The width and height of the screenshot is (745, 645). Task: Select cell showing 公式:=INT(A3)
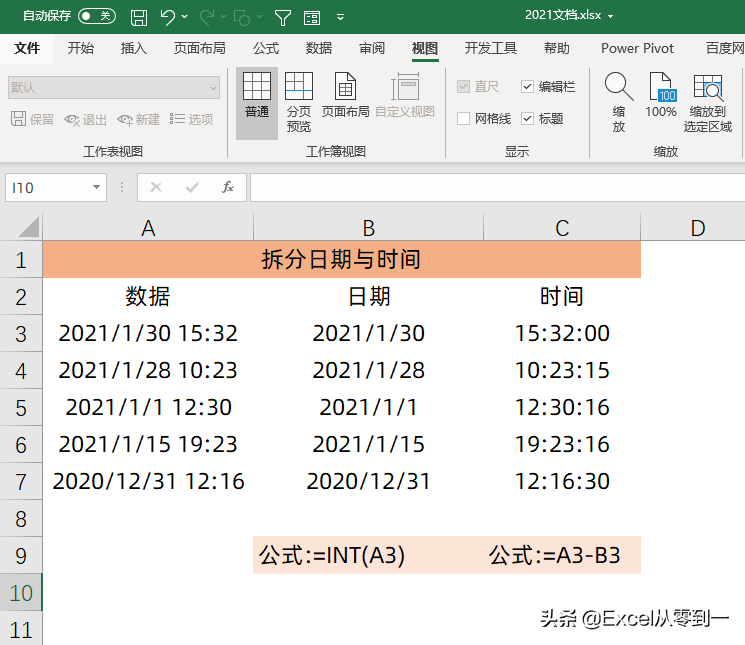click(x=368, y=555)
